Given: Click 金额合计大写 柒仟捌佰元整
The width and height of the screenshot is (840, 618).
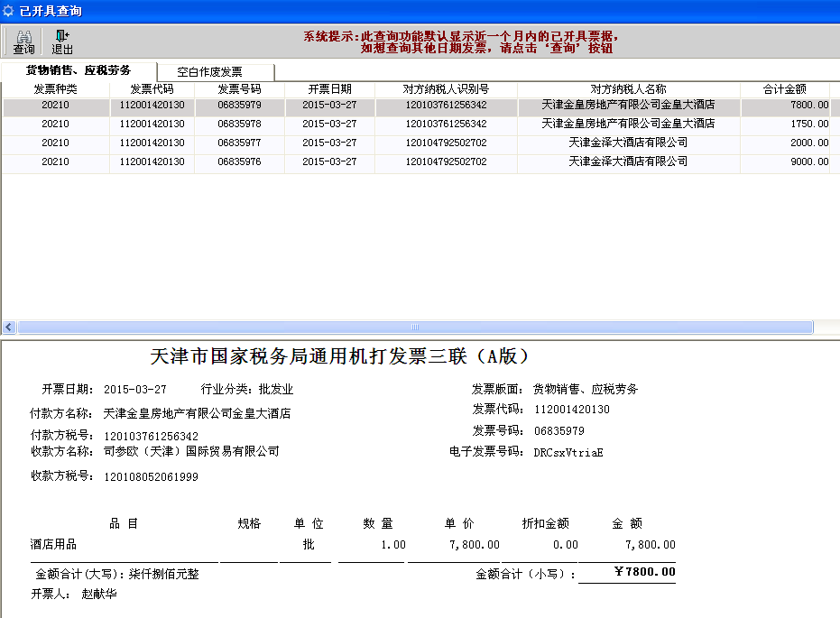Looking at the screenshot, I should [164, 574].
